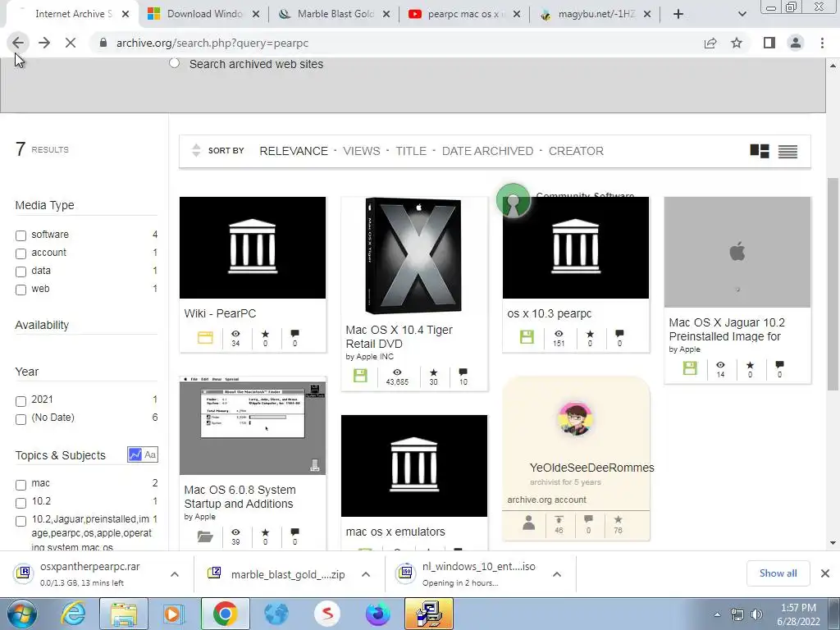Sort results by Title
Image resolution: width=840 pixels, height=630 pixels.
click(x=411, y=151)
